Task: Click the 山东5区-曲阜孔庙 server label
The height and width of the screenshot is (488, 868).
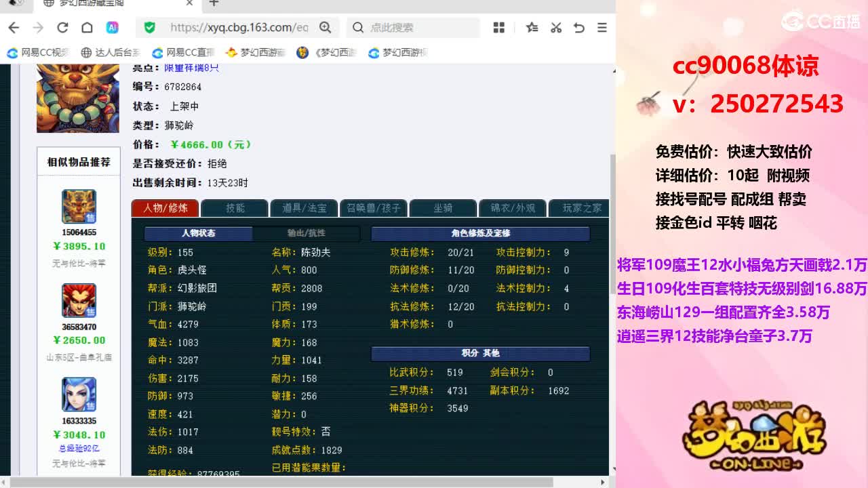Action: click(x=79, y=357)
